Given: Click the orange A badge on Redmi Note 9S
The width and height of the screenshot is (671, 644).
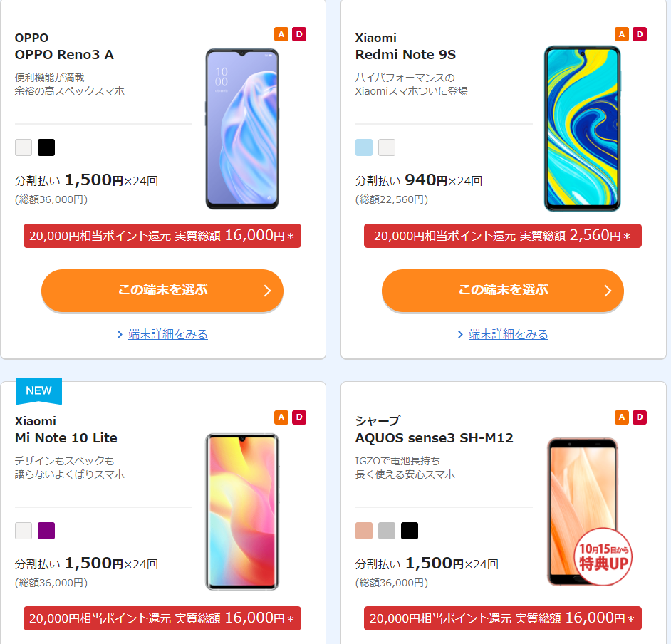Looking at the screenshot, I should [x=622, y=34].
